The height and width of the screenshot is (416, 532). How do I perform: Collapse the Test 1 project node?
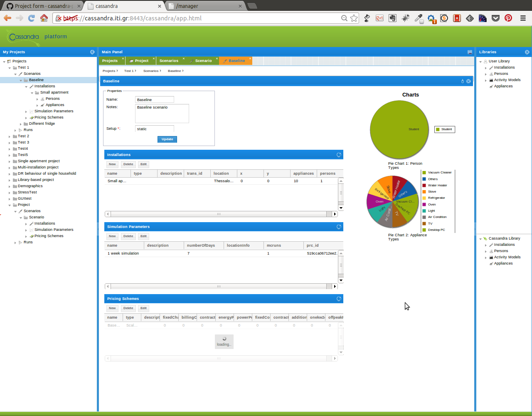pyautogui.click(x=10, y=68)
